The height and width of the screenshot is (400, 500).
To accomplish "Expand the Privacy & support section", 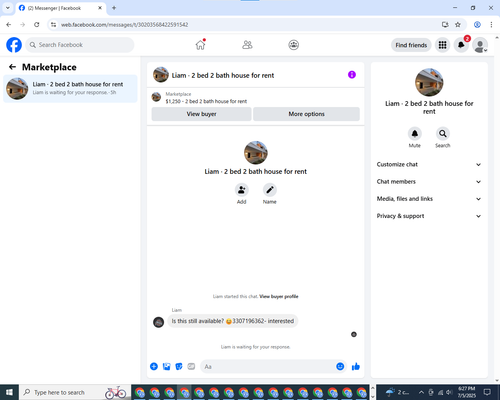I will tap(429, 216).
